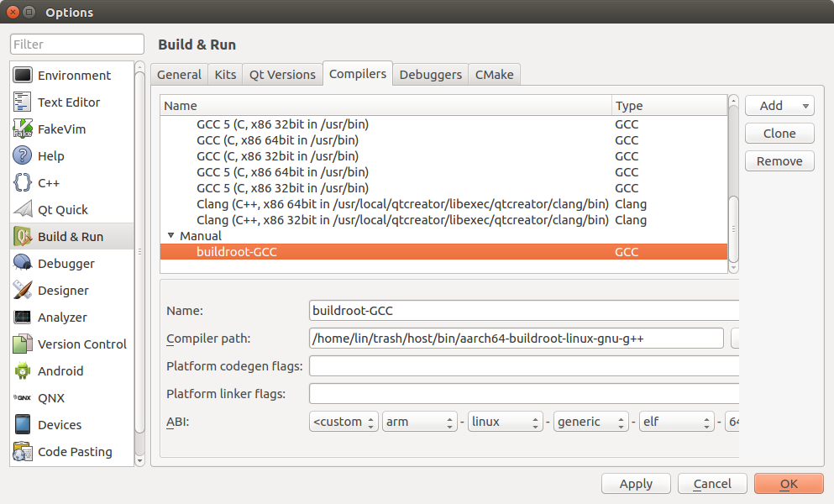The width and height of the screenshot is (834, 504).
Task: Open the linux OS combo box
Action: [x=505, y=421]
